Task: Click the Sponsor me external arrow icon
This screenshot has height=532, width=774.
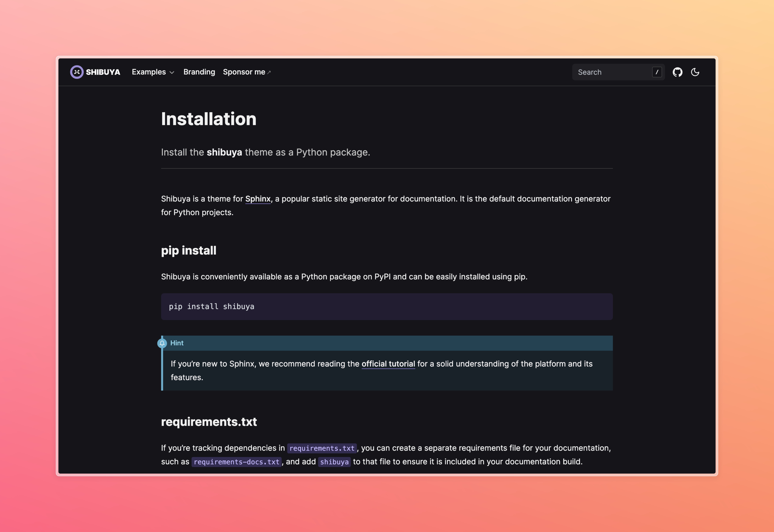Action: point(269,72)
